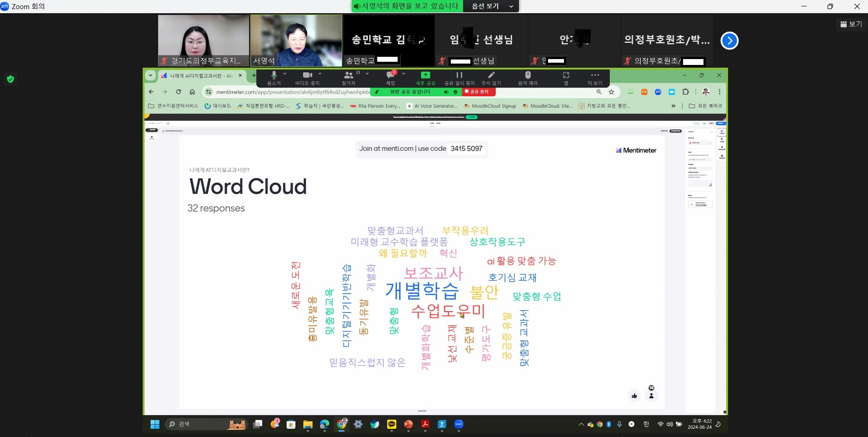The height and width of the screenshot is (437, 868).
Task: Open 참가자 participants panel
Action: pyautogui.click(x=349, y=77)
